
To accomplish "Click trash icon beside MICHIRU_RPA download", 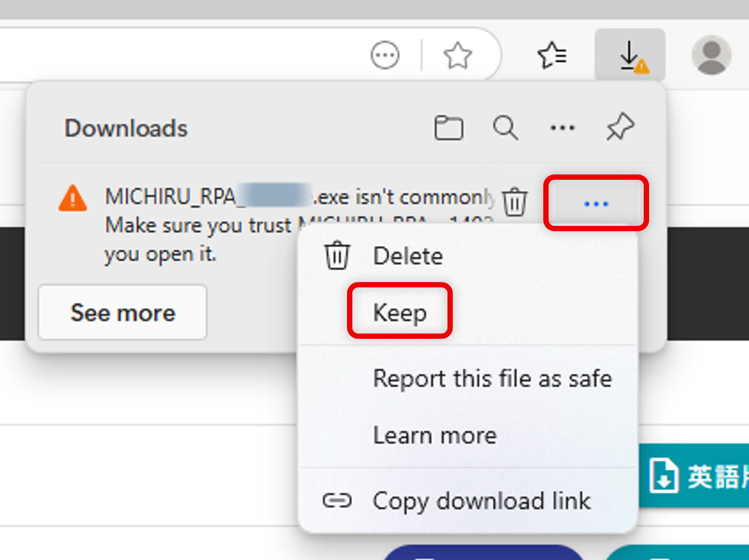I will [x=515, y=203].
